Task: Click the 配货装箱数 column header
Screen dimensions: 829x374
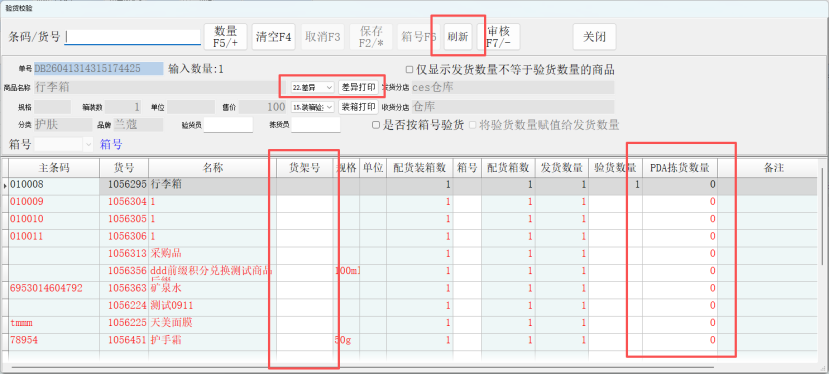Action: (x=420, y=168)
